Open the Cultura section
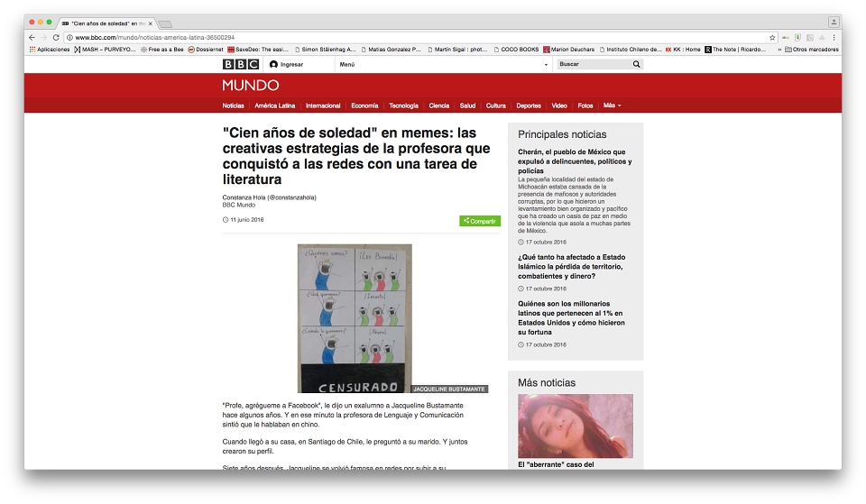The image size is (866, 504). [x=496, y=106]
